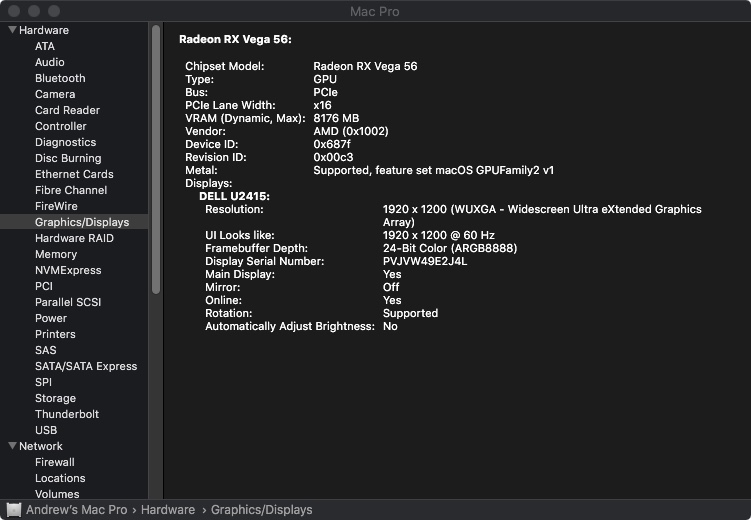Open the Parallel SCSI entry
751x520 pixels.
pos(68,302)
